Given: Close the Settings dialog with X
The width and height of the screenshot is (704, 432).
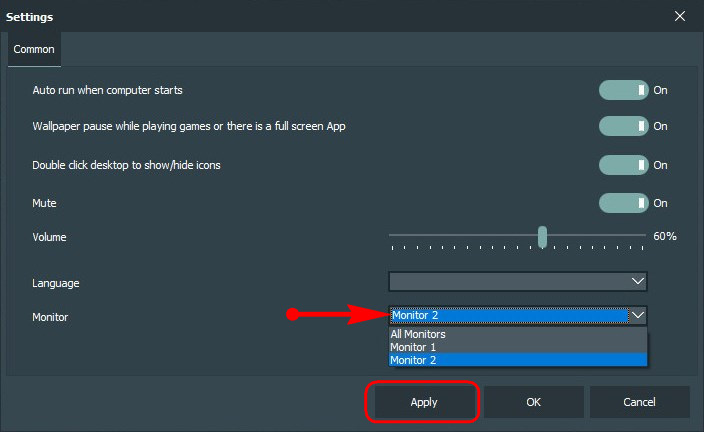Looking at the screenshot, I should (680, 16).
